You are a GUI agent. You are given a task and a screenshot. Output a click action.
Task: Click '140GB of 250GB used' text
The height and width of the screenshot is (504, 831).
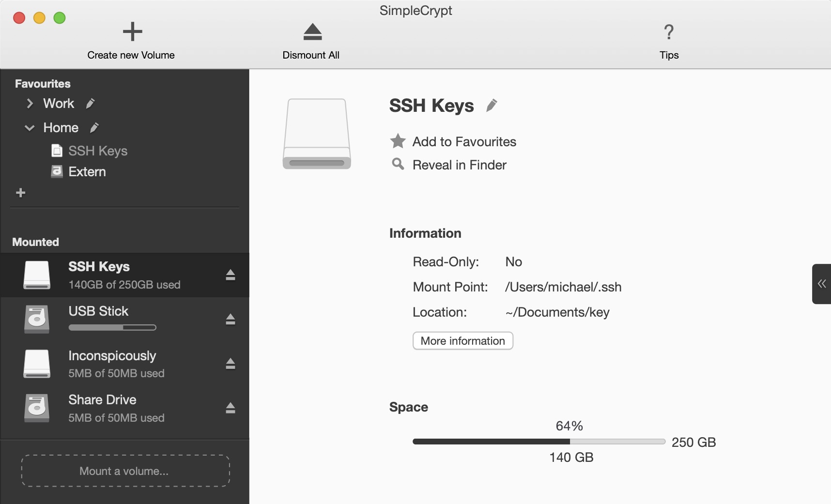[124, 285]
